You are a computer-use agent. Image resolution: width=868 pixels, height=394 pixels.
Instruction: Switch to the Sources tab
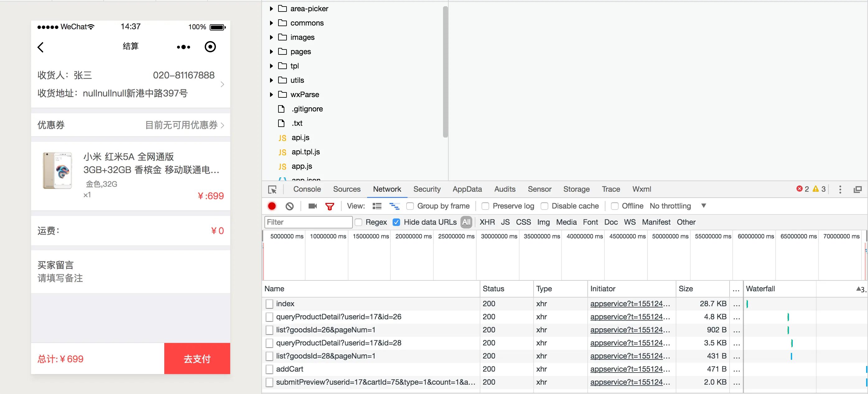[x=347, y=189]
